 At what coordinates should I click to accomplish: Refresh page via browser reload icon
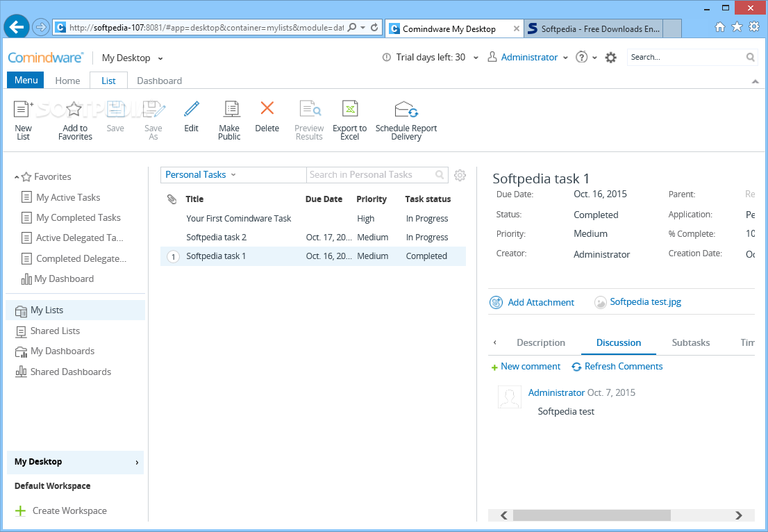pyautogui.click(x=374, y=27)
